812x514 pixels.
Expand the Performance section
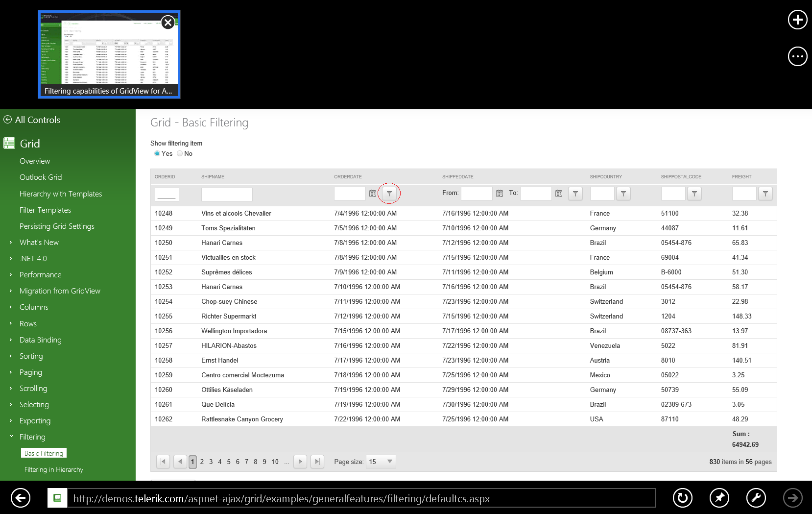10,274
